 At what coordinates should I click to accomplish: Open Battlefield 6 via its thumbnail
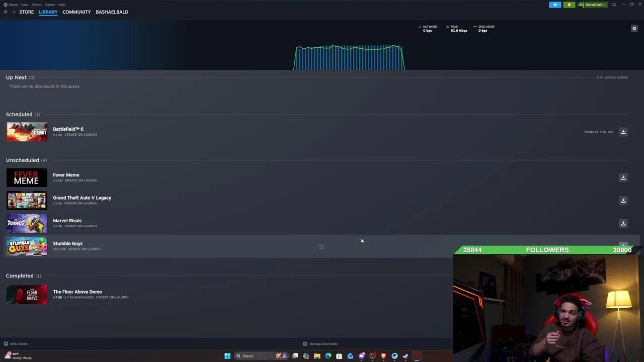click(27, 132)
